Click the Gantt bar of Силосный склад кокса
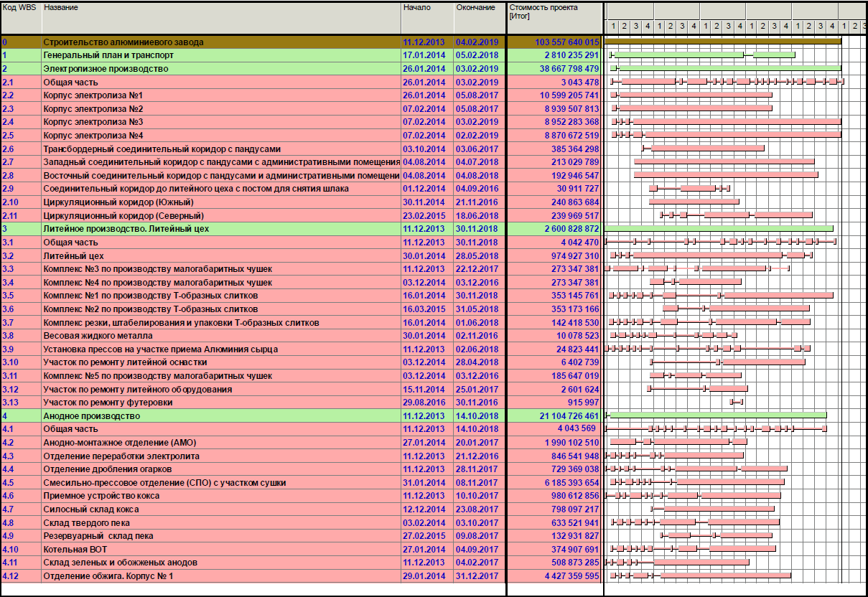868x597 pixels. coord(713,509)
